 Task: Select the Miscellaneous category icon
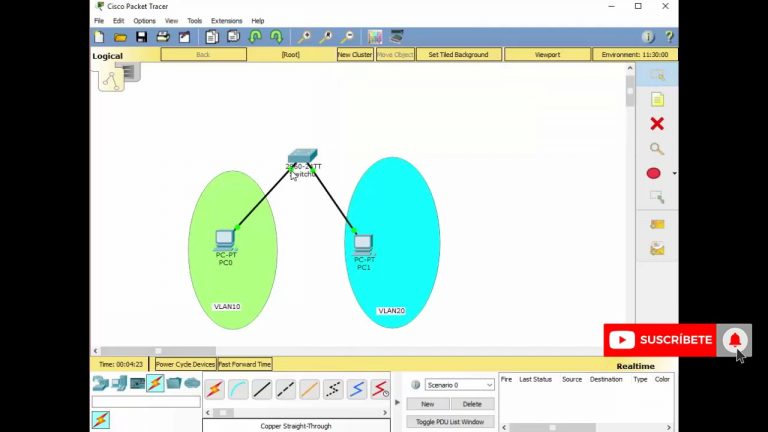click(x=174, y=383)
